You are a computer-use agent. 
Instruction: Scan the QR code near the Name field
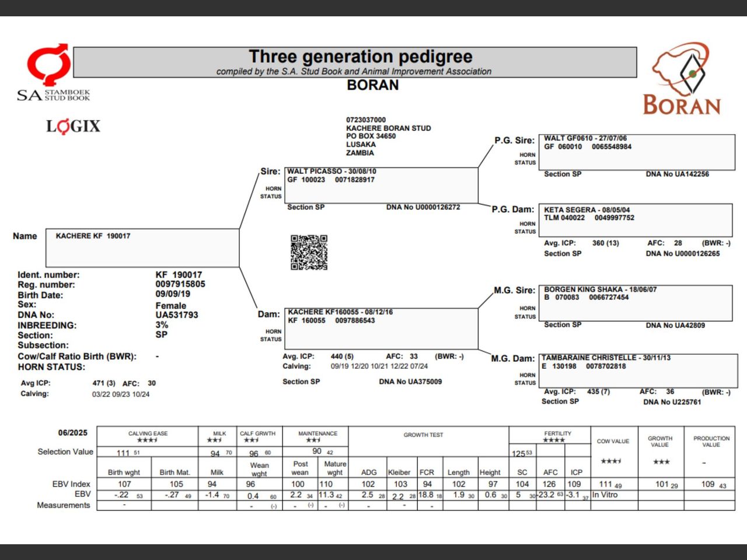click(x=309, y=252)
